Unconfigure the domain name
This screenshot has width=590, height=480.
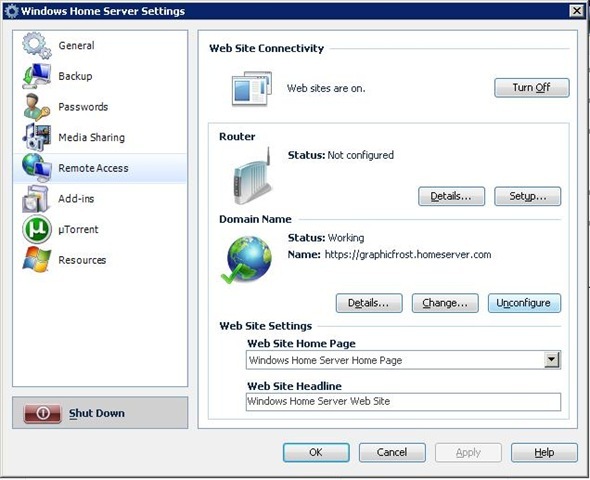click(x=524, y=303)
